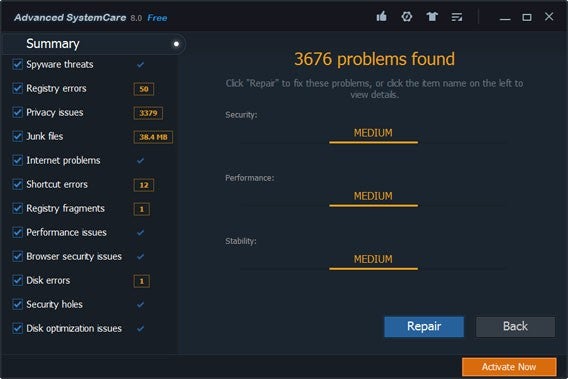Image resolution: width=568 pixels, height=379 pixels.
Task: Click Performance issues checkmark status
Action: coord(141,233)
